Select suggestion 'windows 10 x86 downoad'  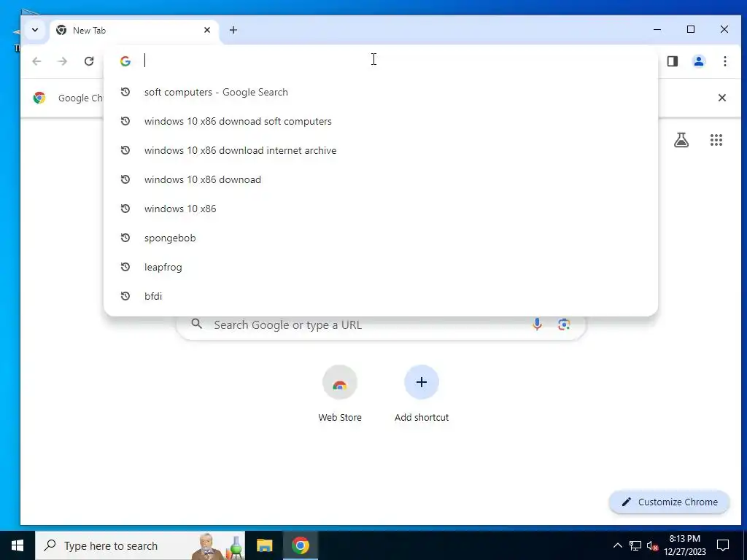(x=381, y=179)
